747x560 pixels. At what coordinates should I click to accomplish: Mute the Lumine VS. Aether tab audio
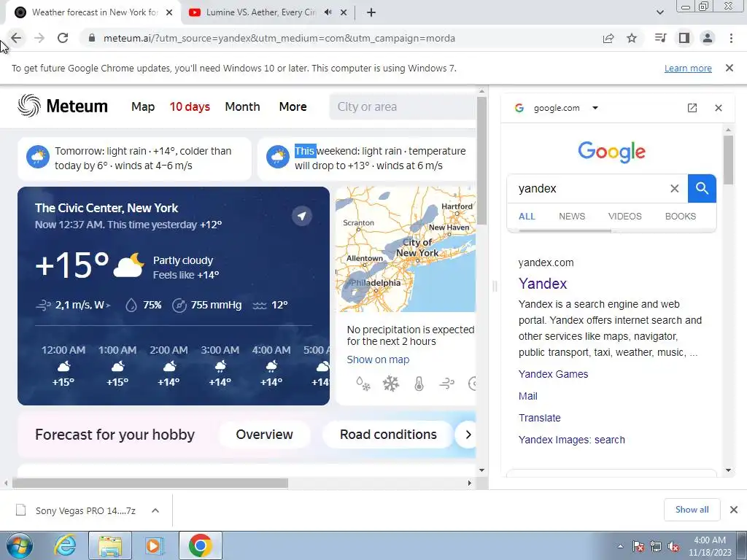pyautogui.click(x=328, y=12)
